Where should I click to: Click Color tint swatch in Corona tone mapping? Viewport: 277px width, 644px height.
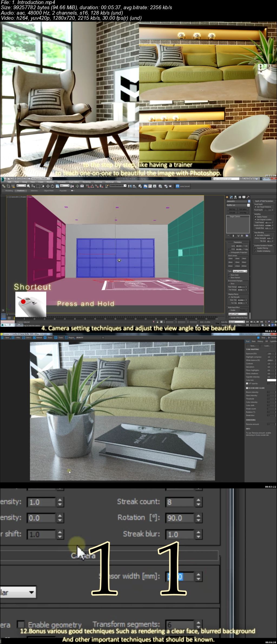271,380
